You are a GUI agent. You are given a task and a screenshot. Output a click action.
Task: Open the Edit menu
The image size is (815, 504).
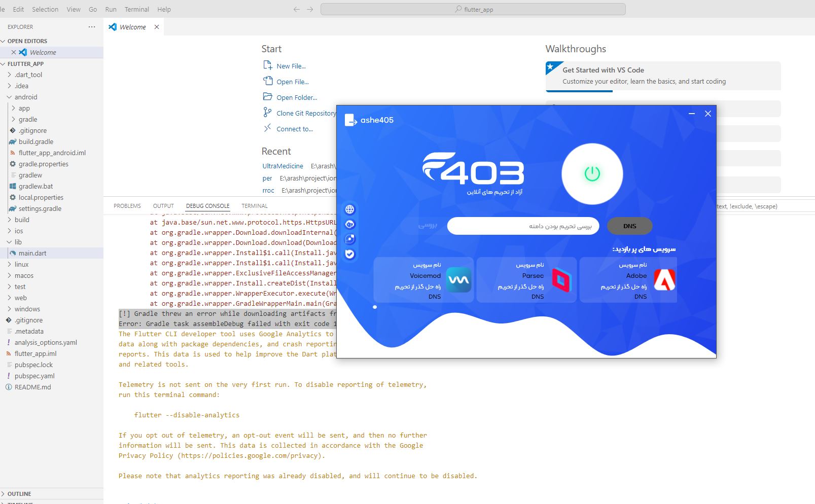pos(18,9)
